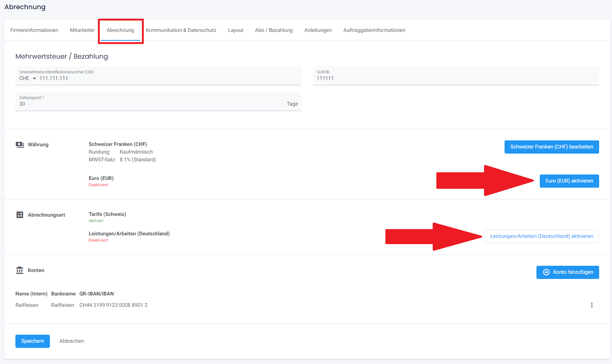Click Abbrechen to cancel changes
The height and width of the screenshot is (364, 612).
[72, 341]
